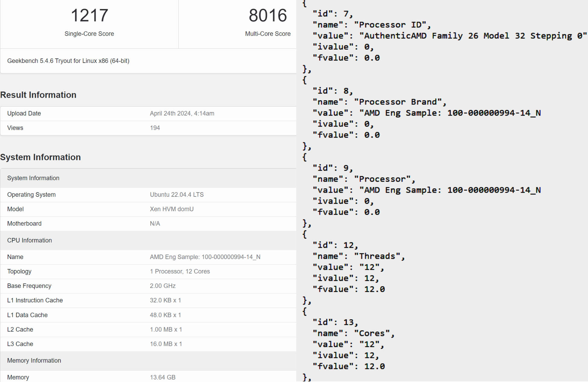Click the Geekbench 5.4.6 Tryout version text
This screenshot has width=588, height=382.
coord(68,61)
